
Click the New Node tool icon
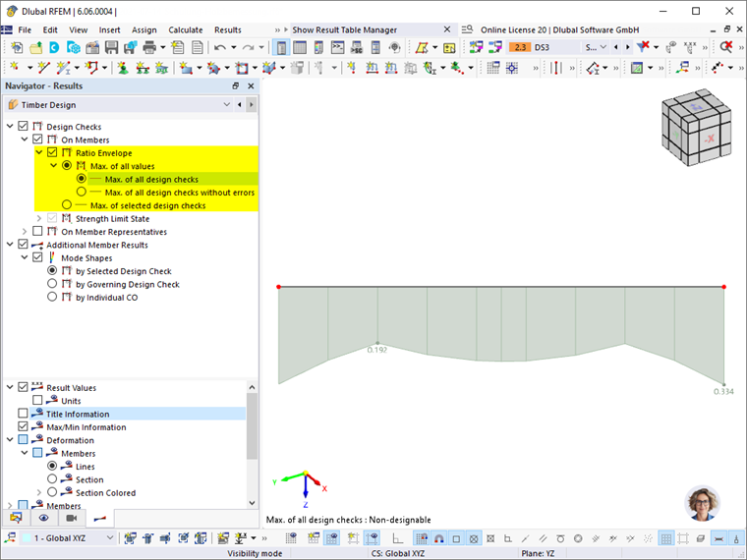click(15, 68)
